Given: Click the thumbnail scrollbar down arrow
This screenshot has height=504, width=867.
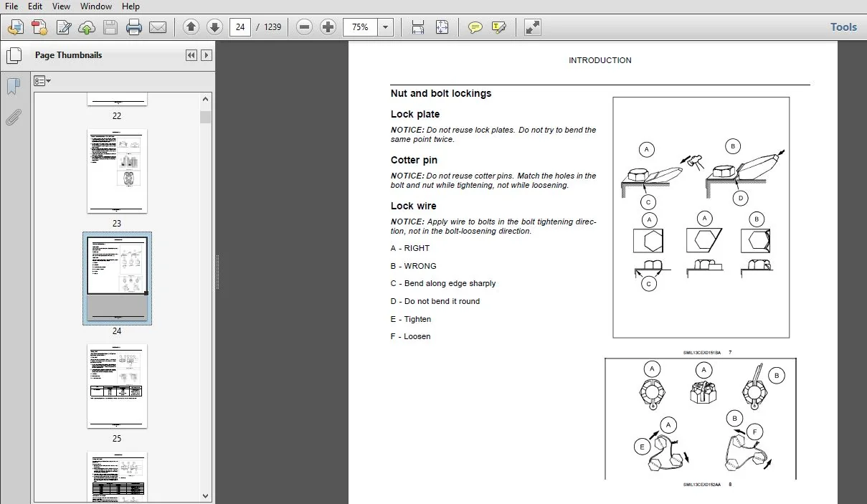Looking at the screenshot, I should [206, 495].
